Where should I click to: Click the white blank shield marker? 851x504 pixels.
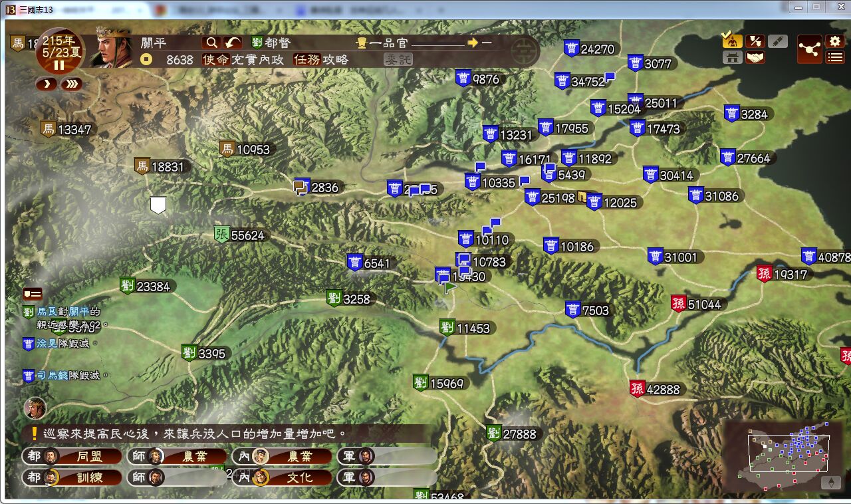158,205
